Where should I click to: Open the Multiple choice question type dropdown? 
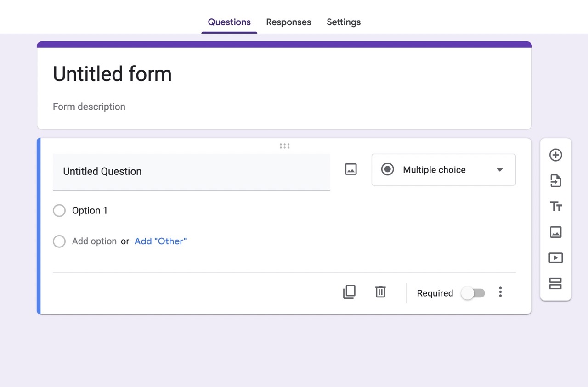point(443,170)
